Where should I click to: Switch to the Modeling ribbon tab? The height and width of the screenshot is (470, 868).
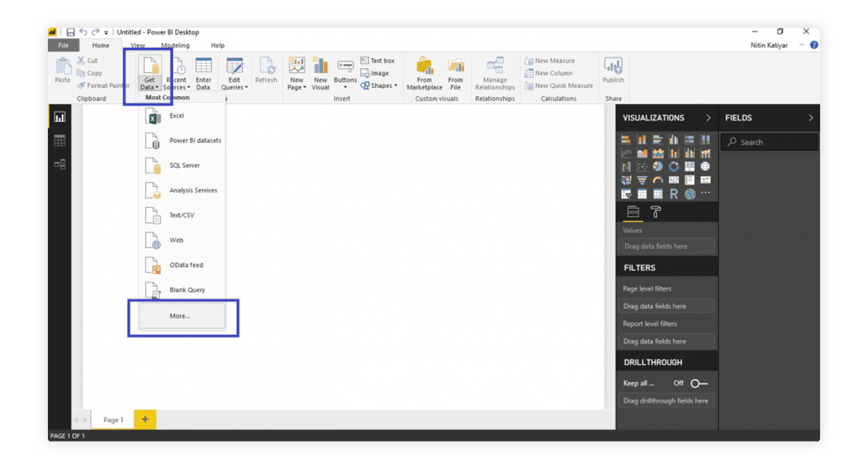point(175,45)
